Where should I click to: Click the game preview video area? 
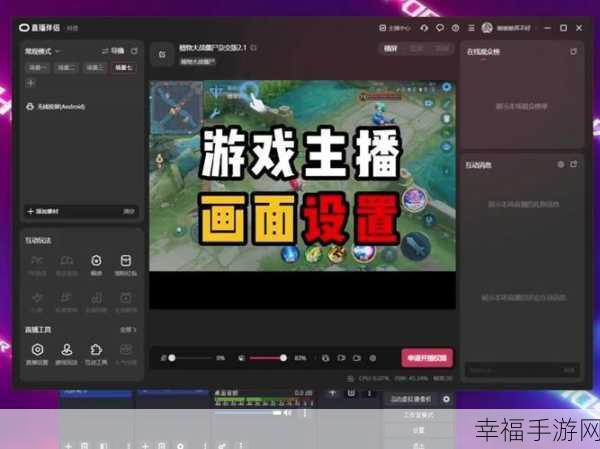click(302, 176)
